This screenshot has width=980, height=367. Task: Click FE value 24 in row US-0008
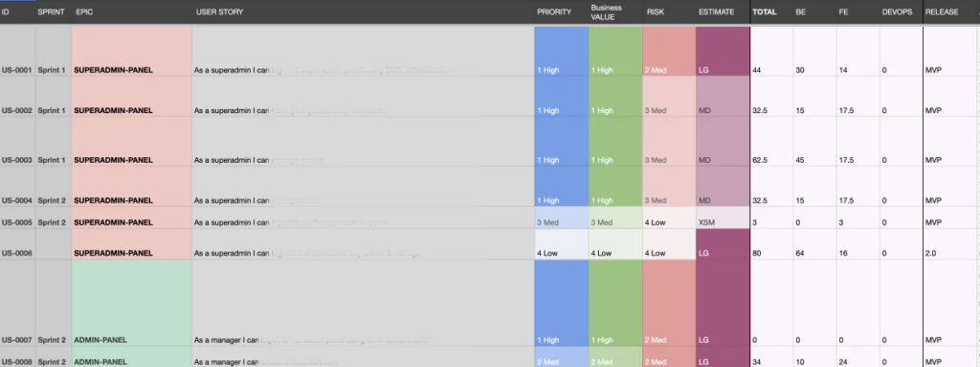858,357
